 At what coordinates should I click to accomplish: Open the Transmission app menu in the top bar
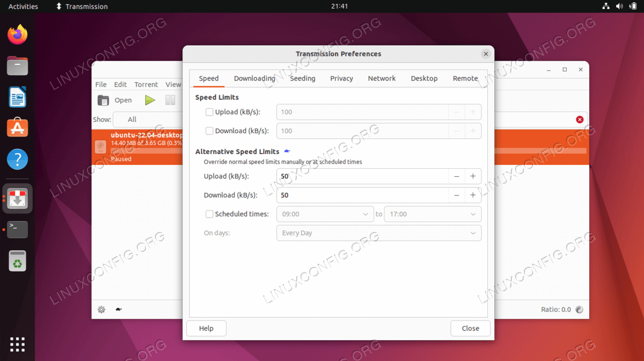click(82, 6)
